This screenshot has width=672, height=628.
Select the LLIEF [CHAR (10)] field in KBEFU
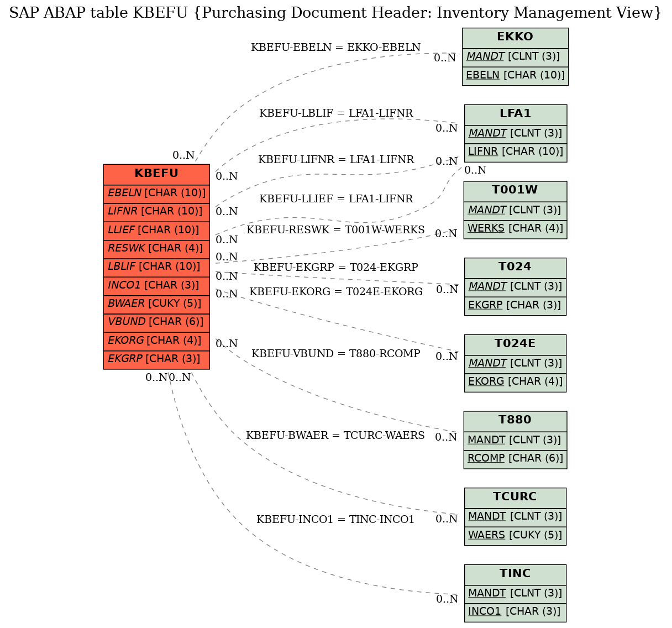(156, 230)
